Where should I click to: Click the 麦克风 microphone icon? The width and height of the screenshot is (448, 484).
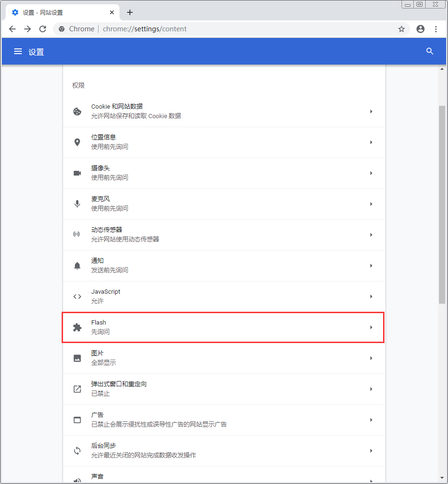click(x=77, y=204)
